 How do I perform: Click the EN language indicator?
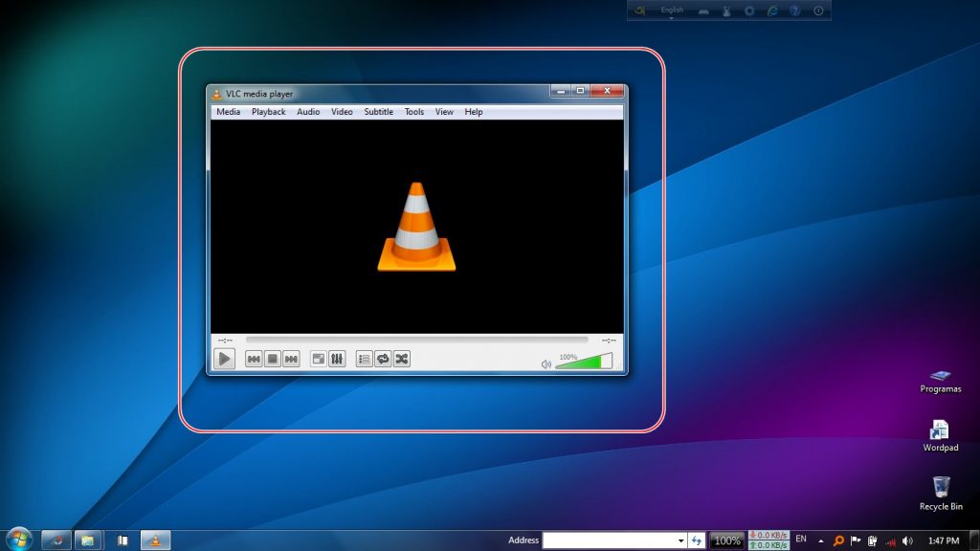pyautogui.click(x=801, y=540)
